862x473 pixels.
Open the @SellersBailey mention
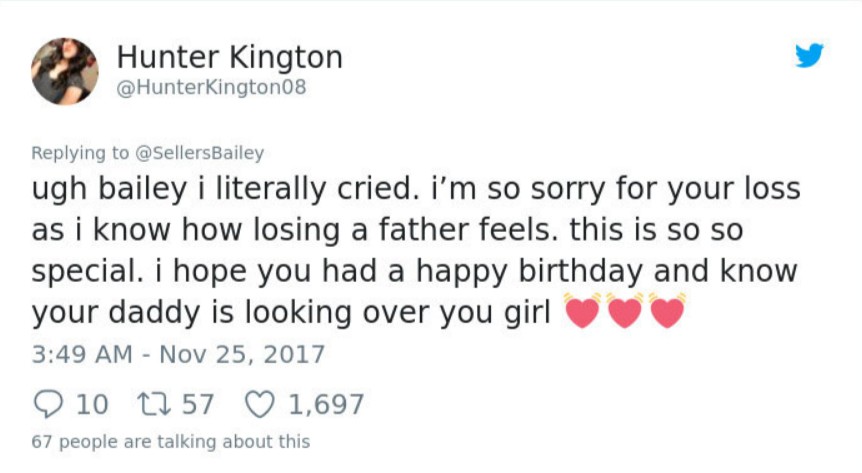pyautogui.click(x=199, y=153)
